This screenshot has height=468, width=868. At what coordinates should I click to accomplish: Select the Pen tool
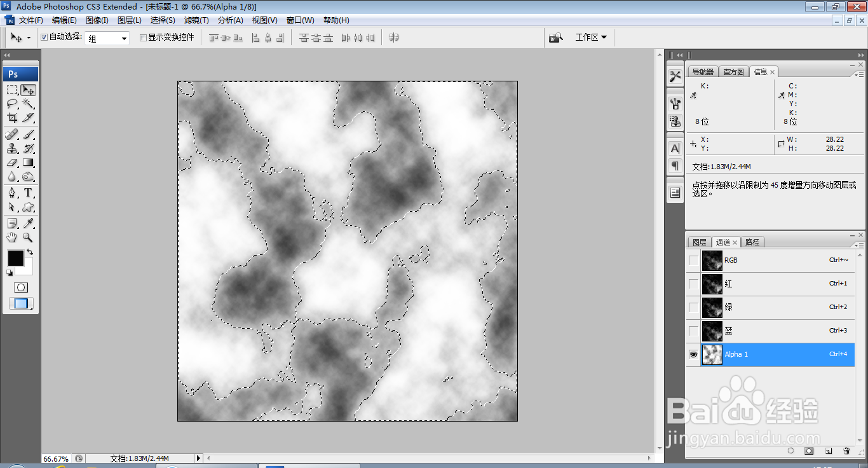tap(12, 193)
